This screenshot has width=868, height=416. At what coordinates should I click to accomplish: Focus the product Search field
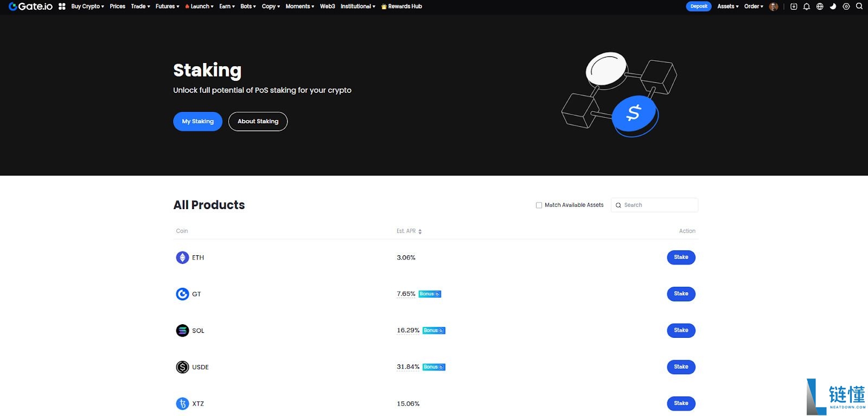(654, 205)
